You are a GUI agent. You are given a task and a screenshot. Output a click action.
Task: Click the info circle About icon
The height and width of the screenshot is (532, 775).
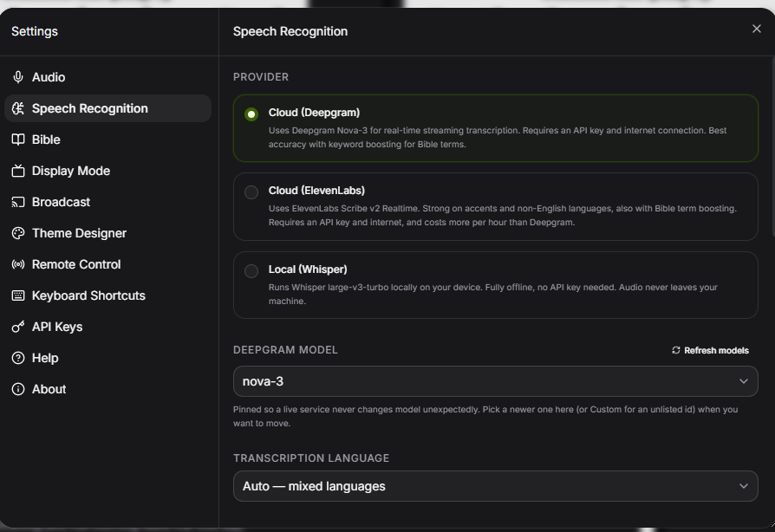tap(18, 389)
